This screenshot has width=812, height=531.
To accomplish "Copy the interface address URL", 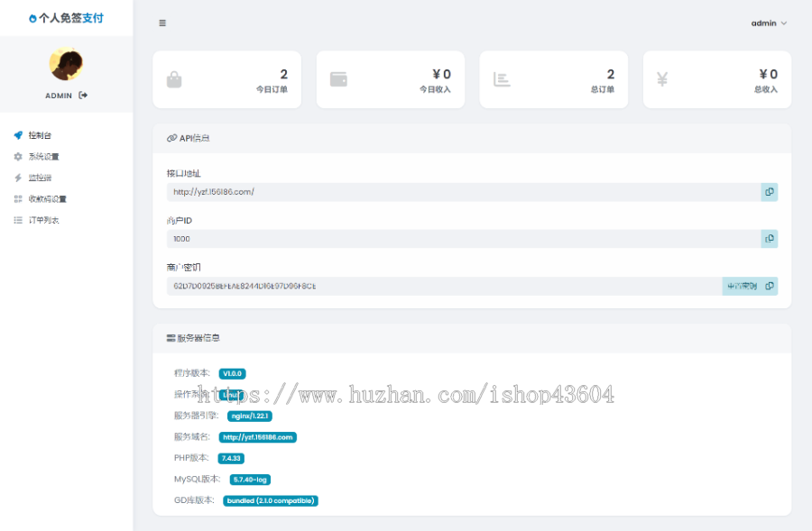I will [769, 192].
